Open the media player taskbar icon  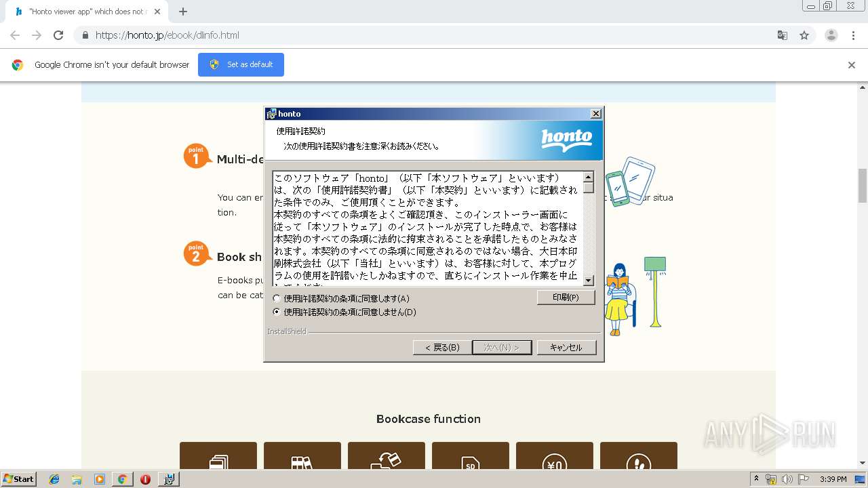[x=100, y=479]
